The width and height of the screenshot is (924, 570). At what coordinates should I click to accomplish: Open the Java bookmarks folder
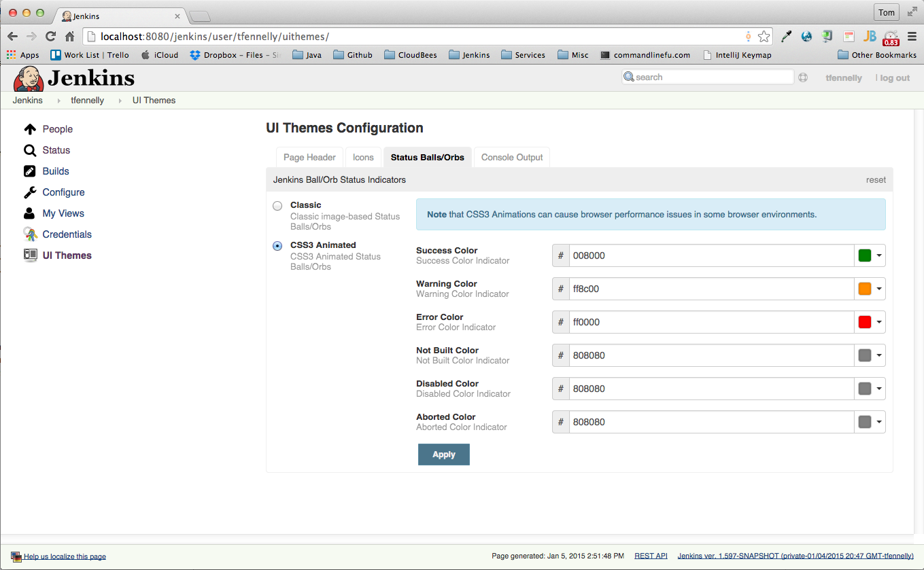[x=307, y=55]
